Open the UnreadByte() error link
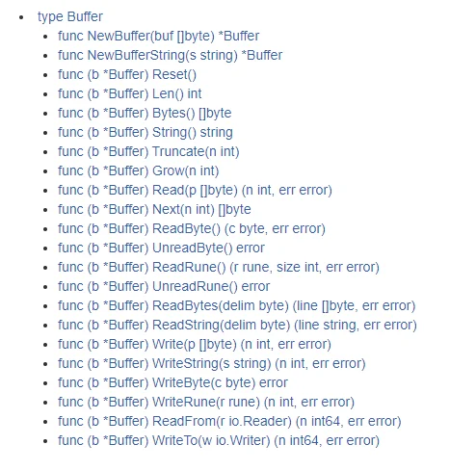Image resolution: width=476 pixels, height=471 pixels. [x=161, y=248]
